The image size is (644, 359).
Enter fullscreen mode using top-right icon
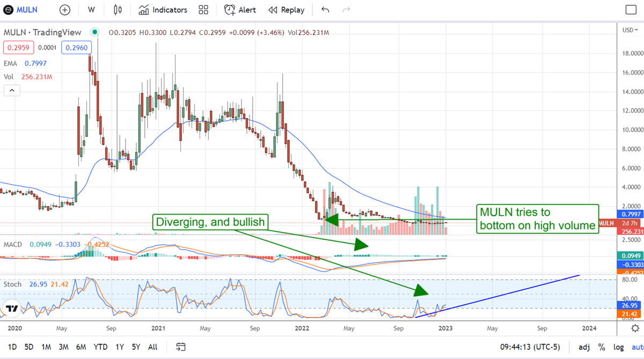pyautogui.click(x=631, y=10)
